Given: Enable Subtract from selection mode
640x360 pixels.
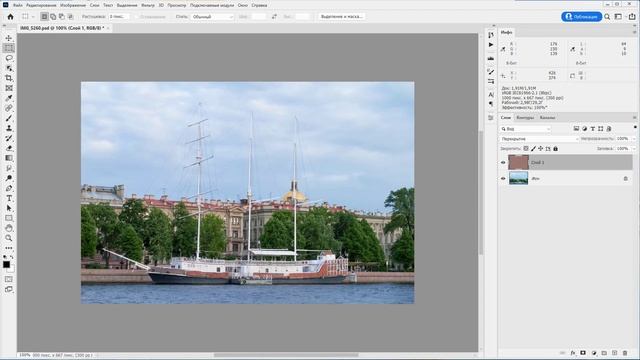Looking at the screenshot, I should [x=62, y=17].
